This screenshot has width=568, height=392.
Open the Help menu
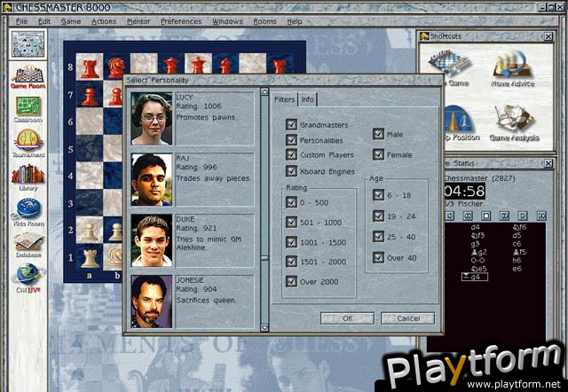294,21
